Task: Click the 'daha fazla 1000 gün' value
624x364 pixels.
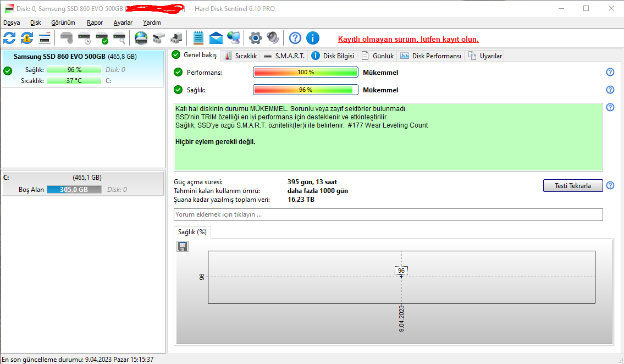Action: [x=318, y=191]
